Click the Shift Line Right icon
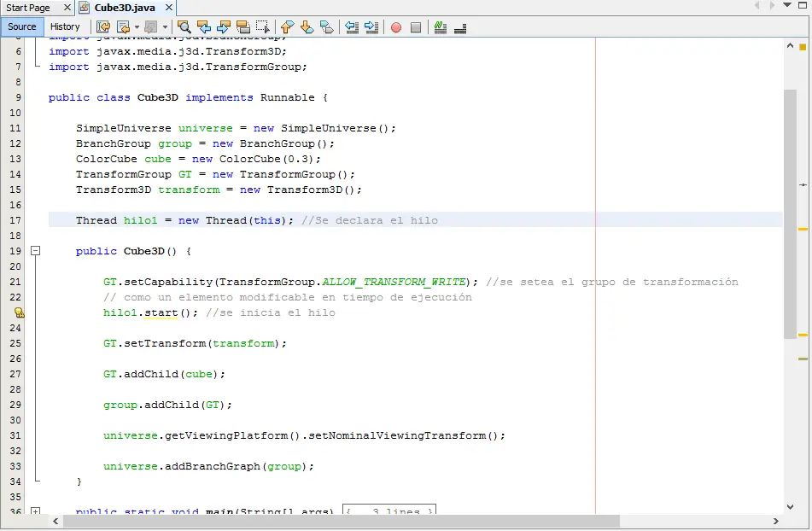 pos(371,27)
